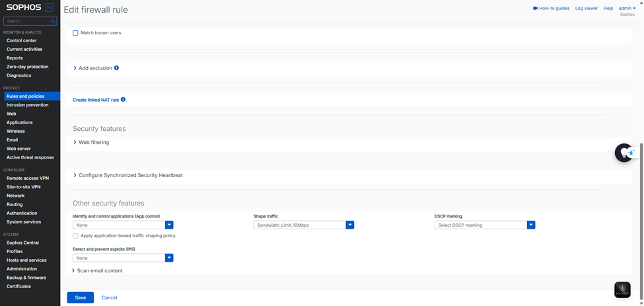Click the How-to guides video icon

click(x=535, y=9)
